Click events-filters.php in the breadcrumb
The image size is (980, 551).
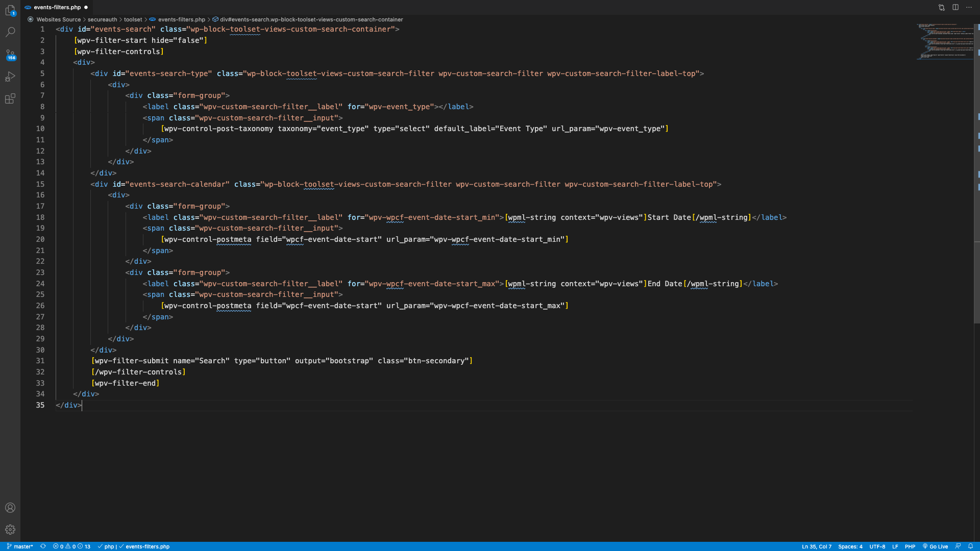click(181, 19)
